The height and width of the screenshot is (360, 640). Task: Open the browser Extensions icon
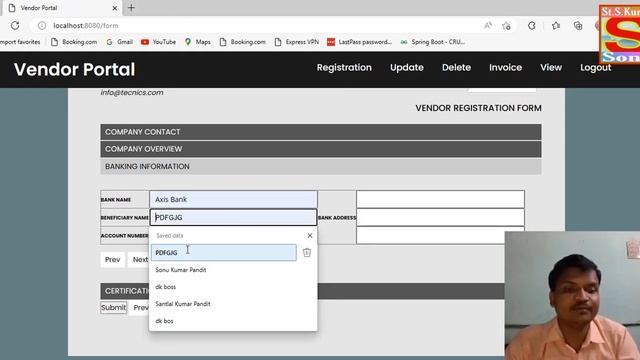pos(531,26)
